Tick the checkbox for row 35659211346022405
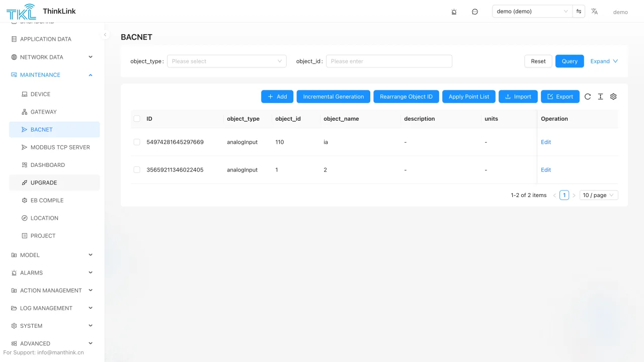644x362 pixels. (x=137, y=170)
